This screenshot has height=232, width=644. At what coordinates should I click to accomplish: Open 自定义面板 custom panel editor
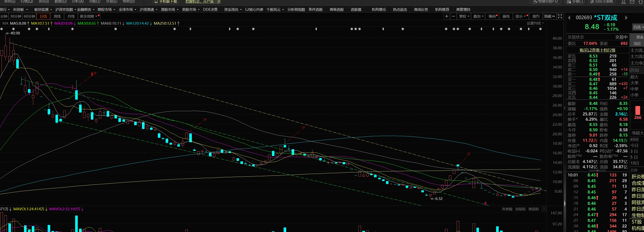pos(602,2)
